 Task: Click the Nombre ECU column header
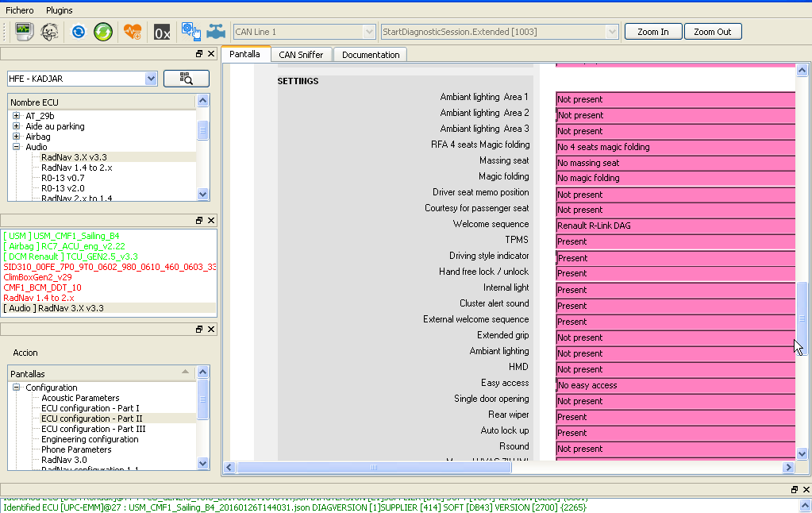(102, 102)
